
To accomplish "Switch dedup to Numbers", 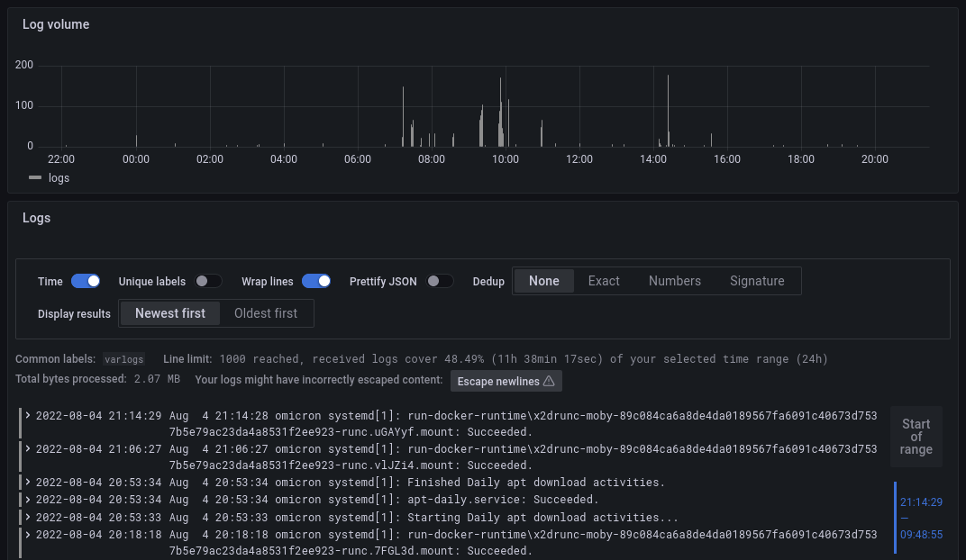I will 674,281.
